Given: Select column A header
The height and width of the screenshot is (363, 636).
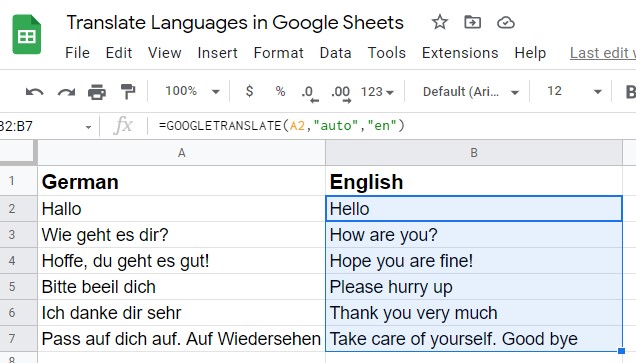Looking at the screenshot, I should pyautogui.click(x=181, y=153).
